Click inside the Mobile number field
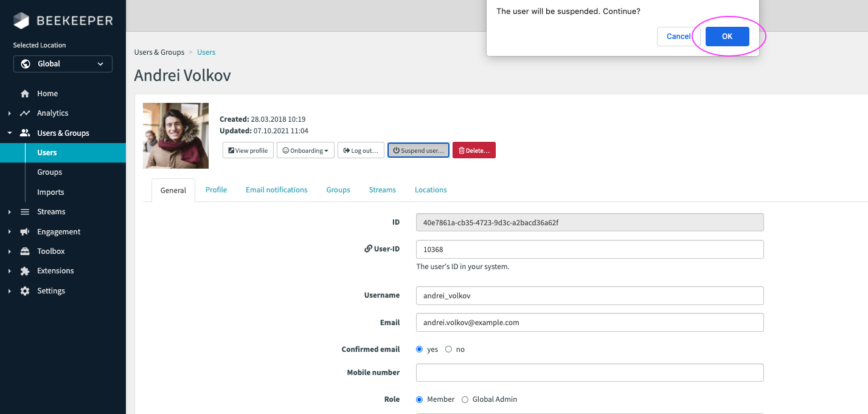 (589, 372)
